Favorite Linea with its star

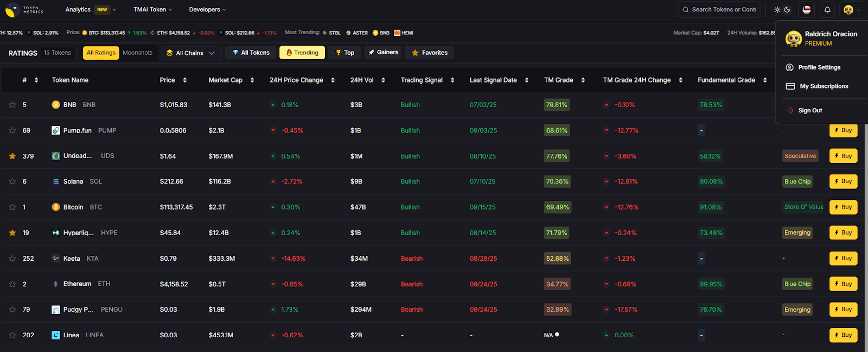click(12, 335)
